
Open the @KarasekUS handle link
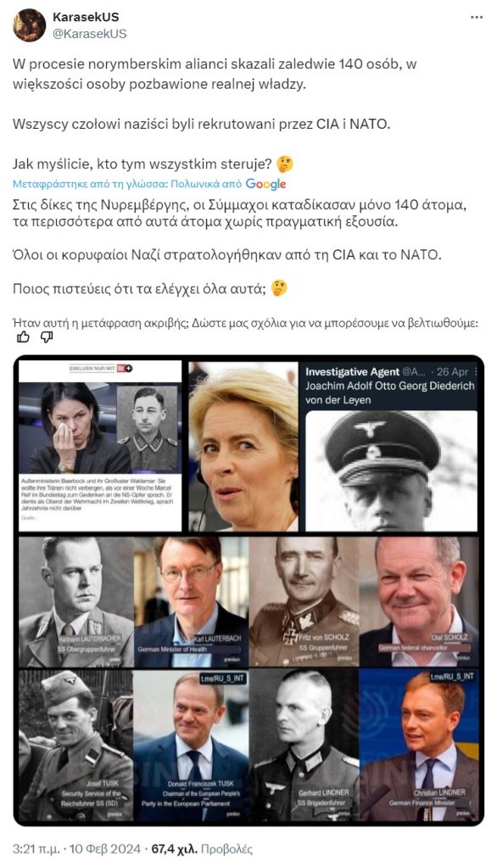[x=89, y=34]
